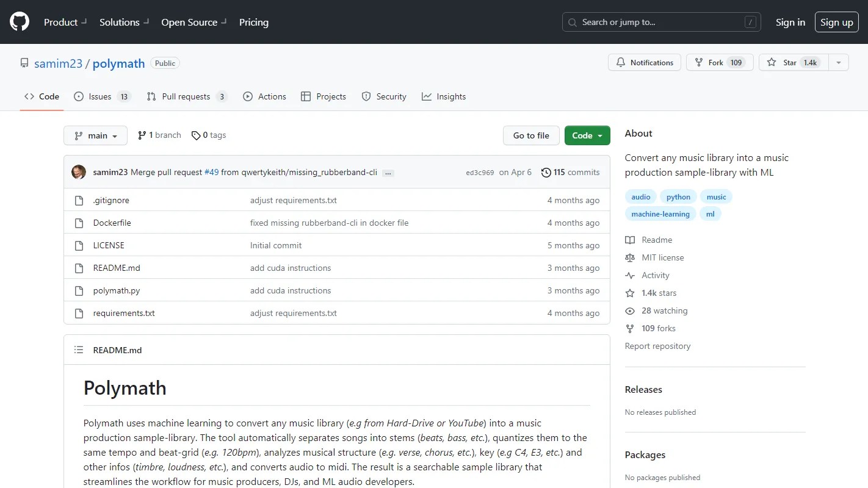This screenshot has width=868, height=488.
Task: Switch to the Issues tab
Action: click(x=102, y=96)
